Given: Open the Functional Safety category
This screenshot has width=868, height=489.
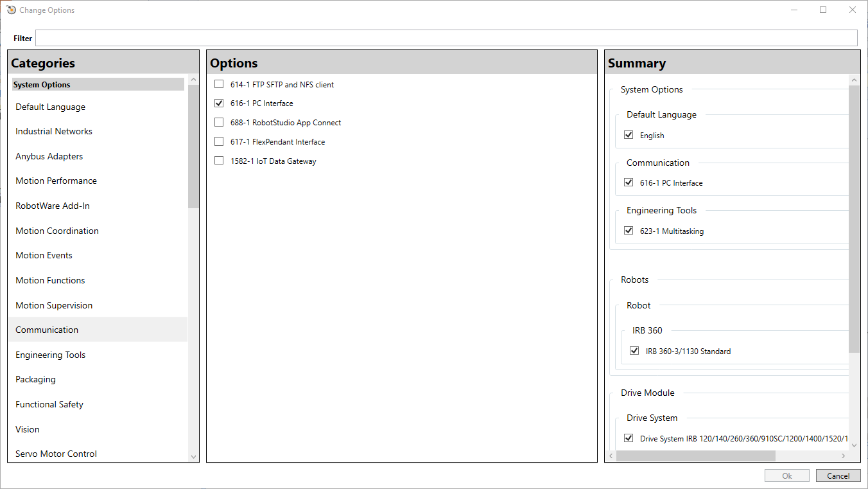Looking at the screenshot, I should tap(98, 404).
